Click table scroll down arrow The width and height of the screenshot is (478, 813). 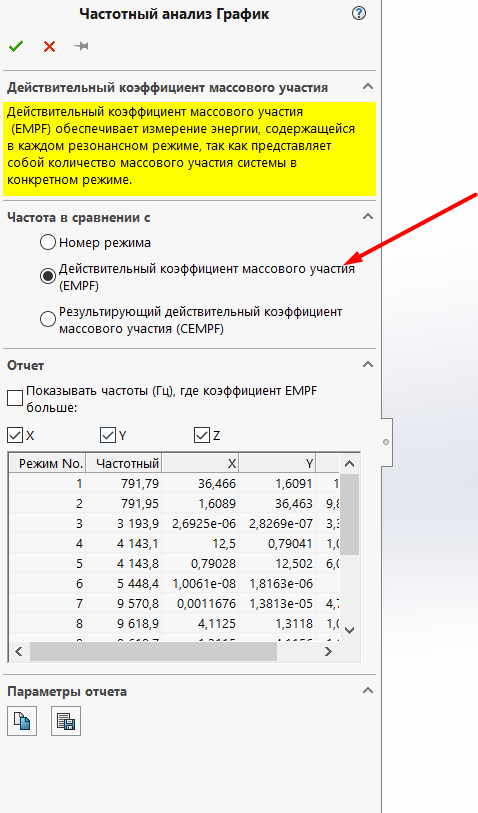[349, 630]
